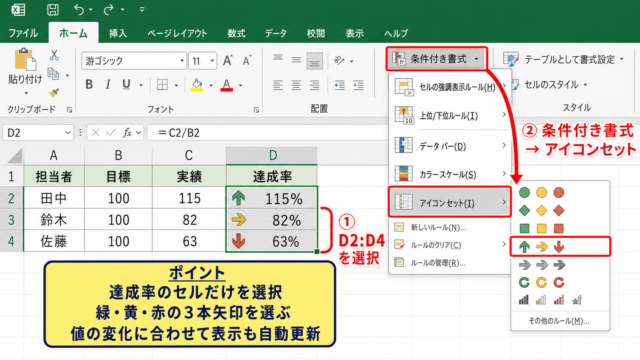Click the Cut scissors icon
Viewport: 640px width, 360px height.
(54, 55)
